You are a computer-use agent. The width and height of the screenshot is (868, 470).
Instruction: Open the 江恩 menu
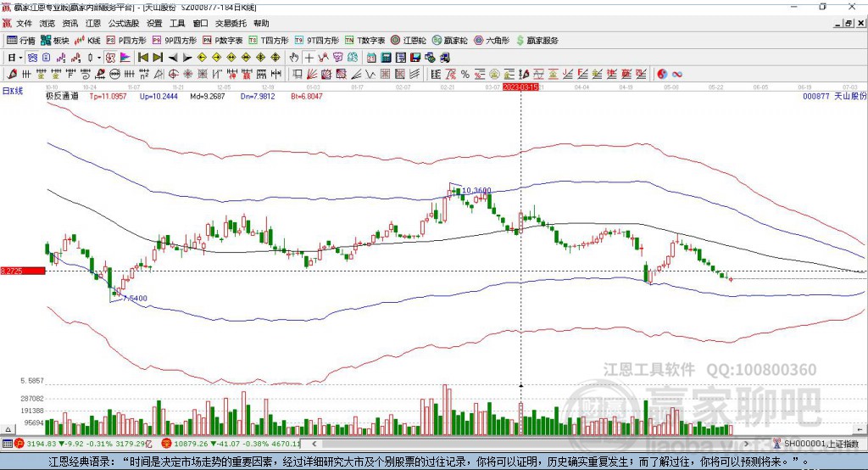[93, 23]
